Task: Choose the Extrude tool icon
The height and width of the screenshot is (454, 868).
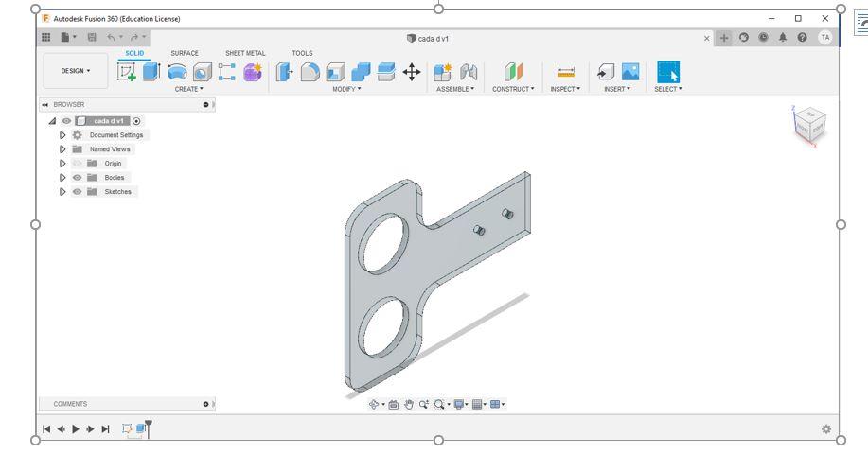Action: [151, 72]
